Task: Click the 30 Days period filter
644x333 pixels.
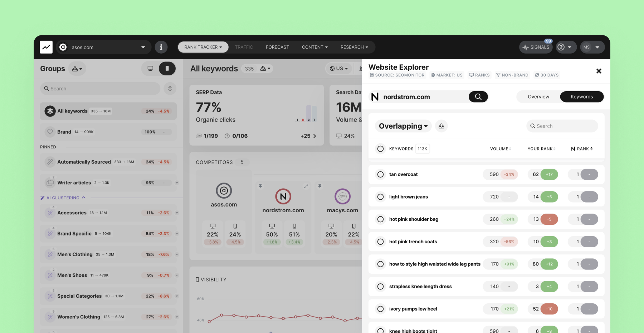Action: point(547,75)
